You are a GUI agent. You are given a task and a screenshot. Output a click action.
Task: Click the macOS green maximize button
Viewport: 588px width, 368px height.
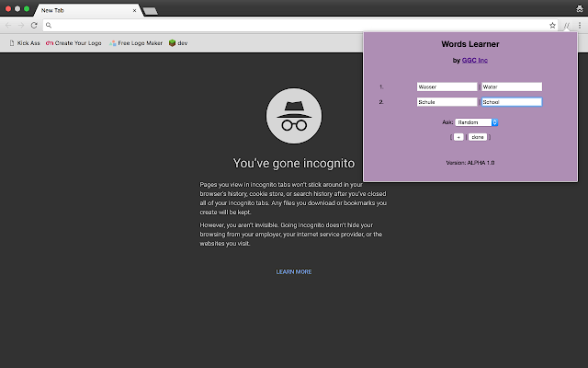point(27,8)
